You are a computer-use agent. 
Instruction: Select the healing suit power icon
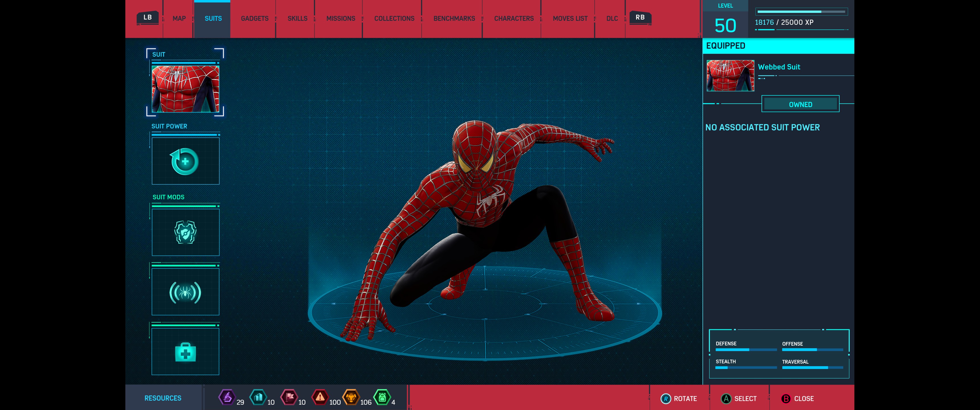tap(185, 161)
